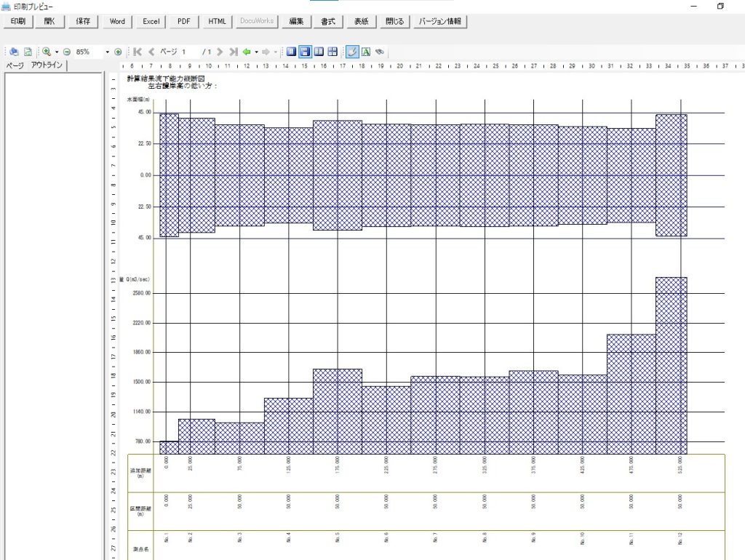Click the next page arrow

tap(220, 52)
